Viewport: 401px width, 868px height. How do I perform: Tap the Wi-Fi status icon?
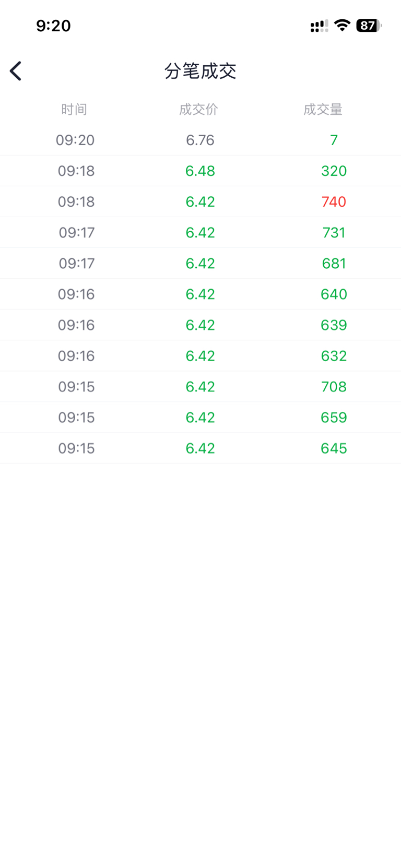[x=342, y=26]
